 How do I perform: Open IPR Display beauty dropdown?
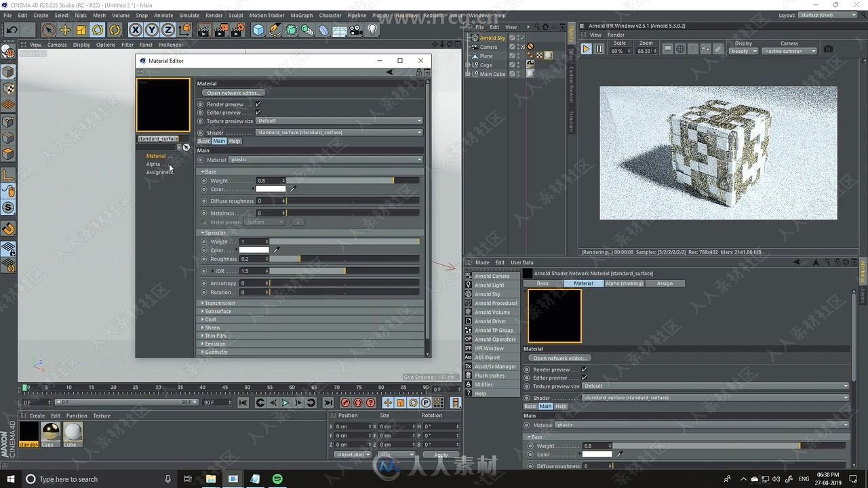[743, 51]
